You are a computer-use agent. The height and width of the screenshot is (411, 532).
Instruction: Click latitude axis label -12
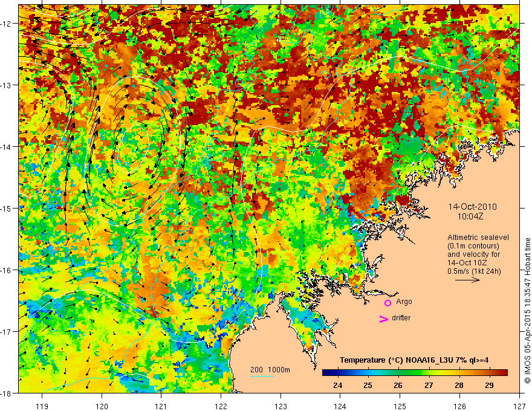6,24
